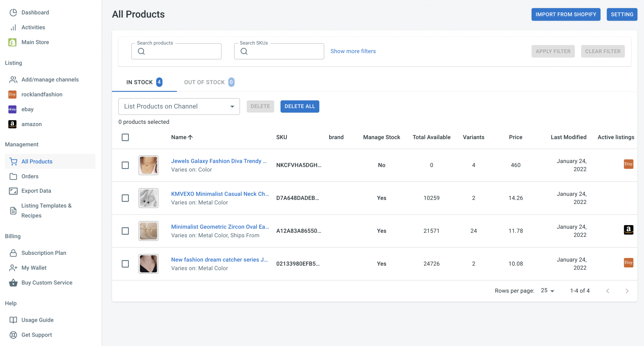Click the amazon channel icon in sidebar
The height and width of the screenshot is (346, 644).
[x=12, y=124]
